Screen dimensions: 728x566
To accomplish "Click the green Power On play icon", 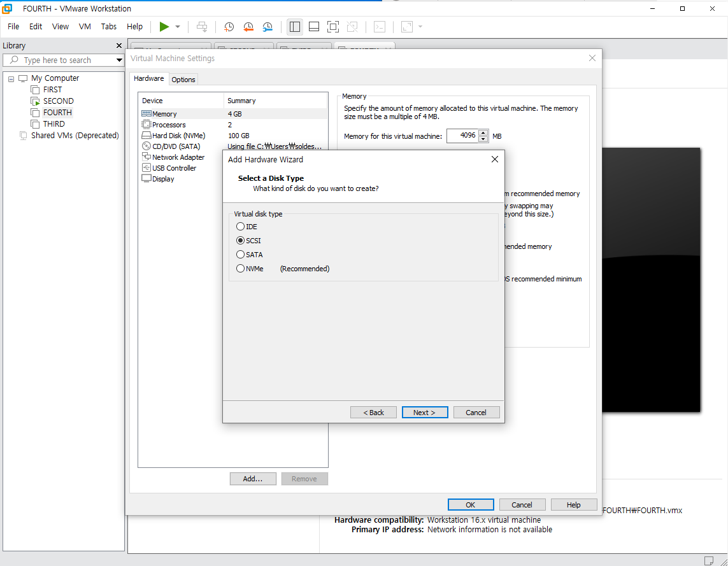I will (x=164, y=27).
